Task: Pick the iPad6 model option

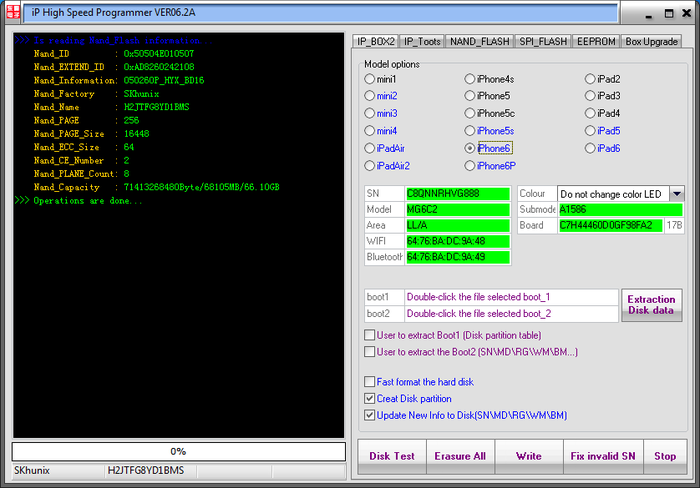Action: coord(590,149)
